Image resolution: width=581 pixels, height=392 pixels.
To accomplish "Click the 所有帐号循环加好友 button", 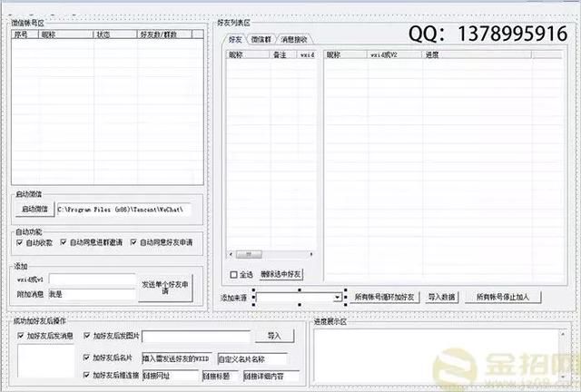I will (x=384, y=297).
